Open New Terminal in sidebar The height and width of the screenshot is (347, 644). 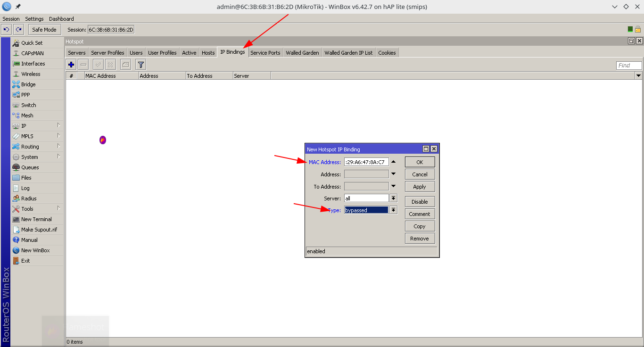coord(37,219)
